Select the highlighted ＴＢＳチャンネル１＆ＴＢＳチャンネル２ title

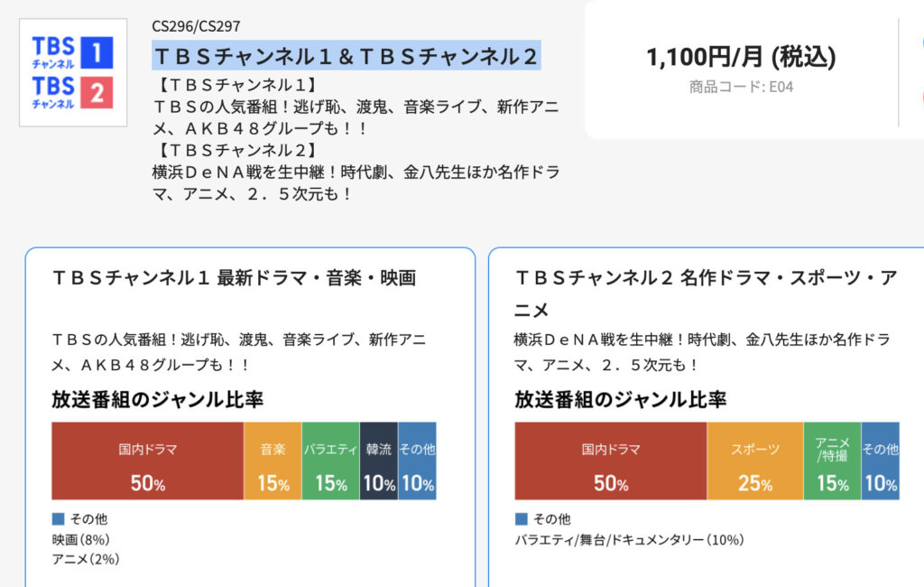(346, 56)
